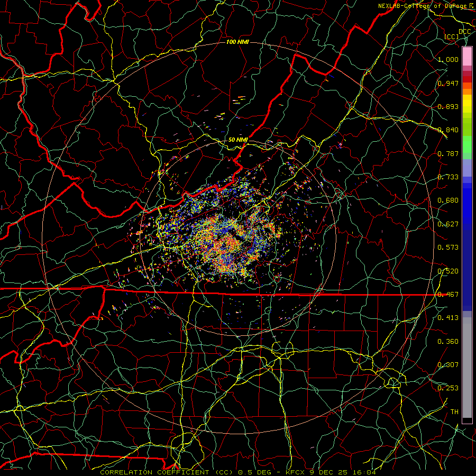476x476 pixels.
Task: Click the 0.307 scale value
Action: 448,365
